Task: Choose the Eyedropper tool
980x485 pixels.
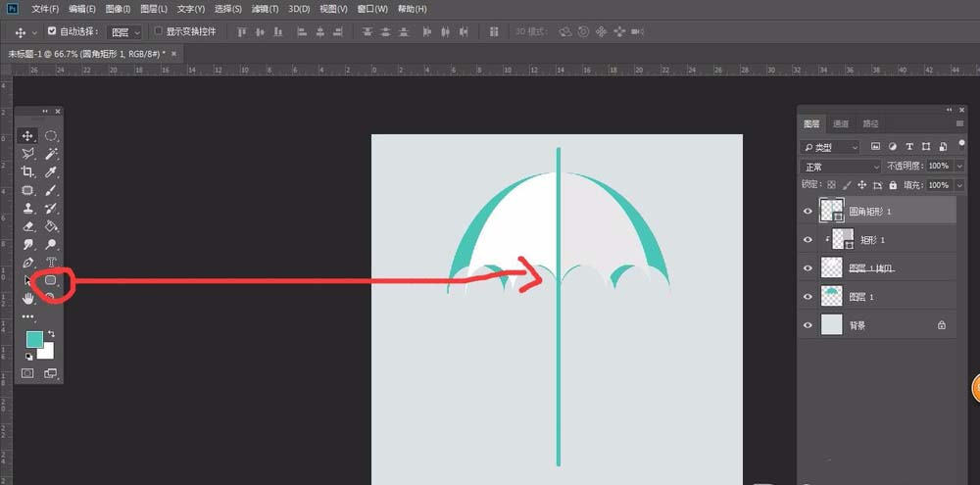Action: [51, 172]
